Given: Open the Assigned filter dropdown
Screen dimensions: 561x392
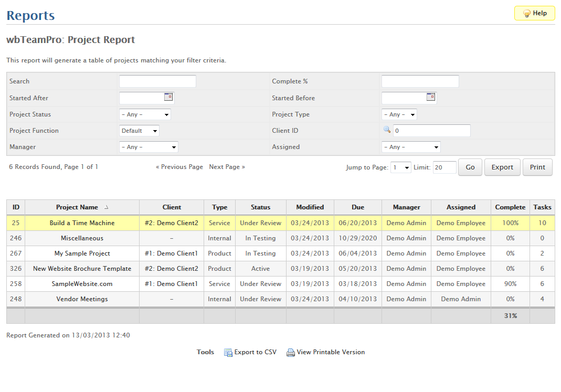Looking at the screenshot, I should [x=411, y=147].
